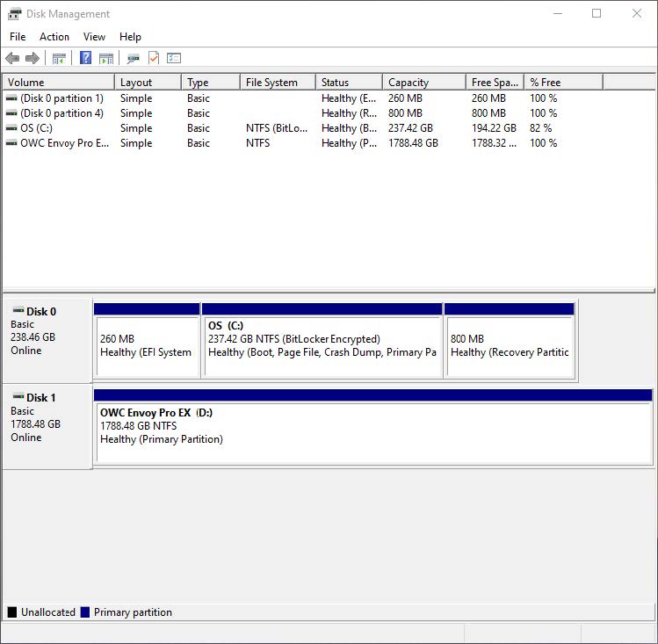658x644 pixels.
Task: Click the Back arrow toolbar icon
Action: (x=12, y=58)
